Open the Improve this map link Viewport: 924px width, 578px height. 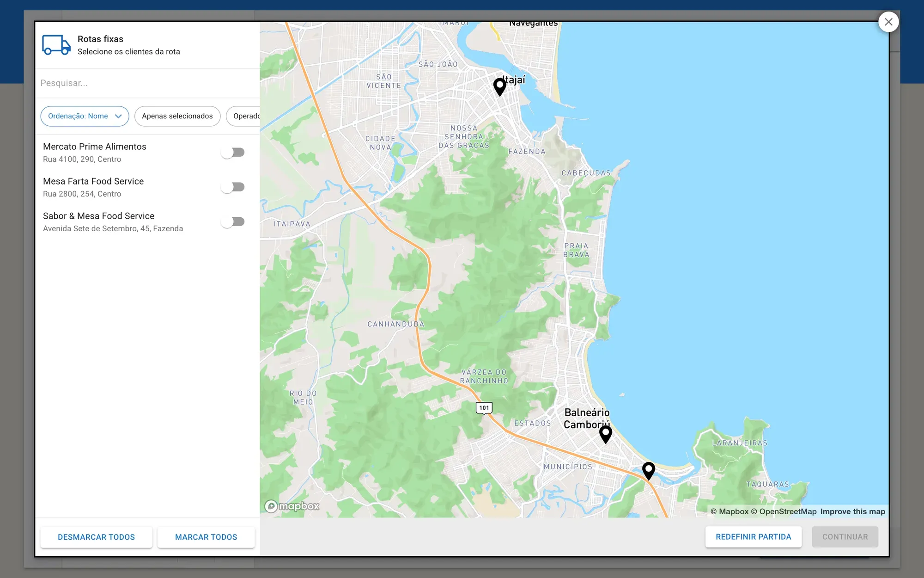[x=853, y=511]
